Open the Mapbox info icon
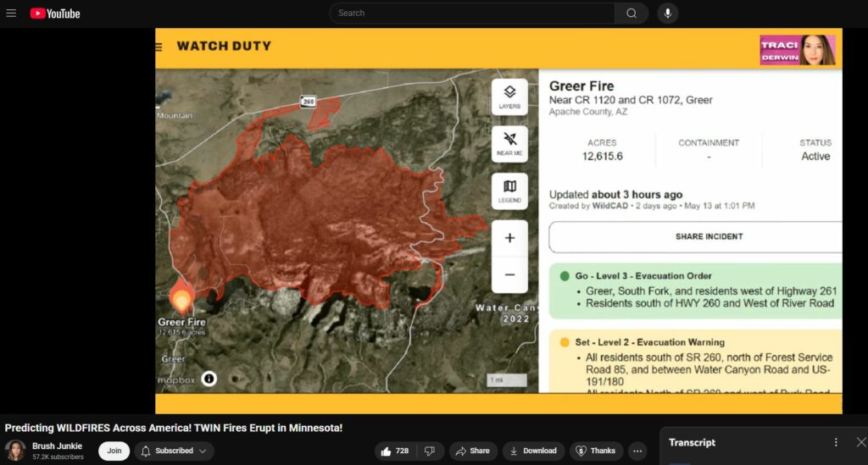 coord(209,379)
